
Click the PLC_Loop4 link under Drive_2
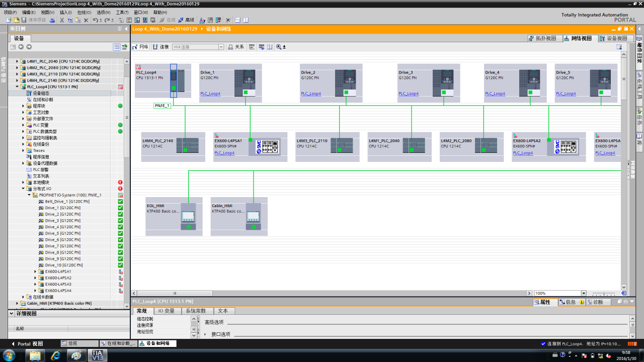[x=311, y=94]
